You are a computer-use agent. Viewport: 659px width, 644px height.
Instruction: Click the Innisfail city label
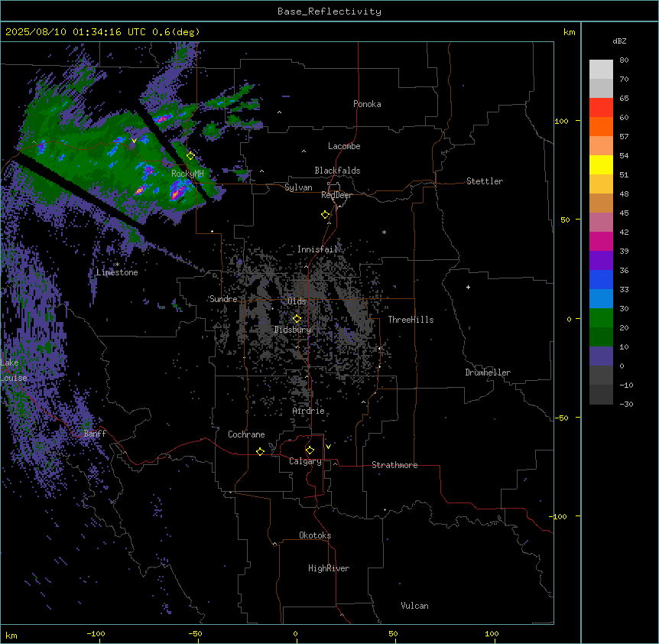[x=317, y=249]
